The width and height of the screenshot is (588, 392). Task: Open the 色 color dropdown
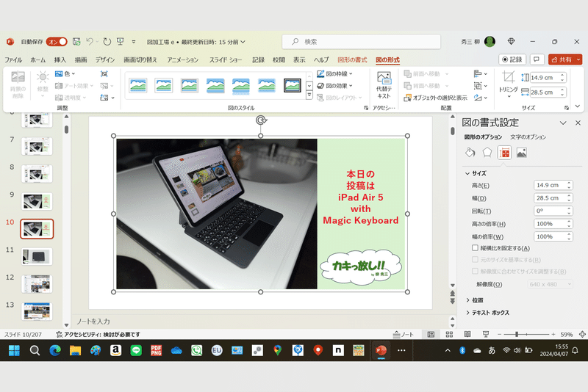(65, 73)
